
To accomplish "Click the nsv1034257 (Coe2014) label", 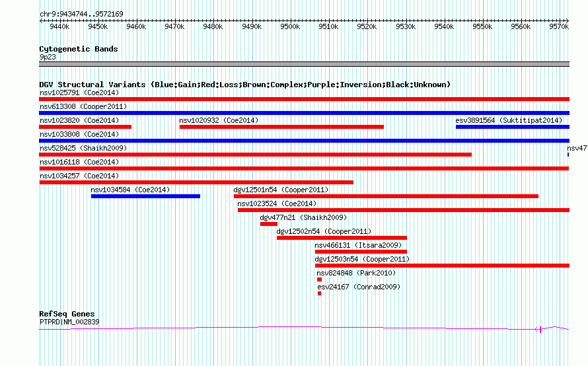I will coord(79,176).
